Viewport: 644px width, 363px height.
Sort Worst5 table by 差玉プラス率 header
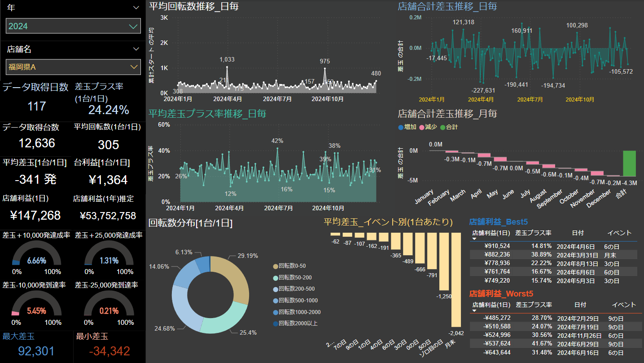tap(534, 305)
